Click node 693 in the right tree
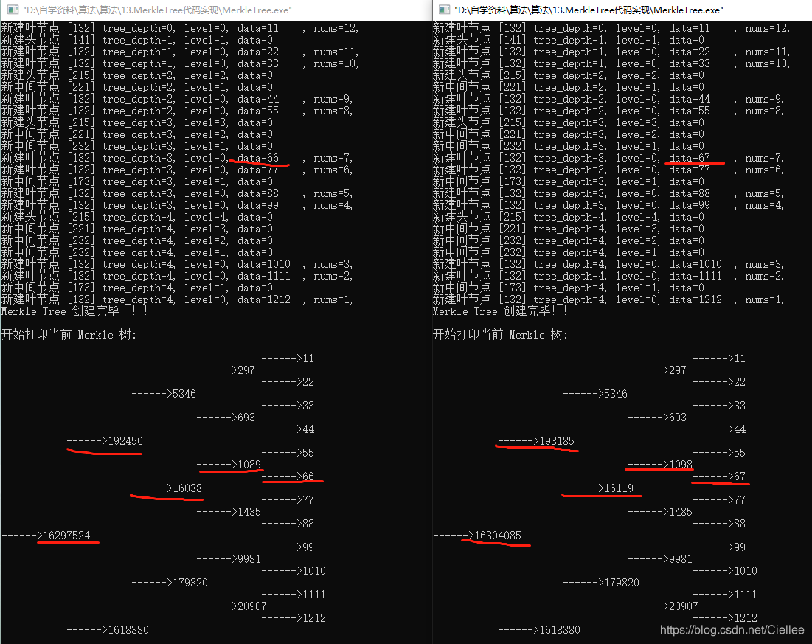The width and height of the screenshot is (812, 644). point(677,417)
